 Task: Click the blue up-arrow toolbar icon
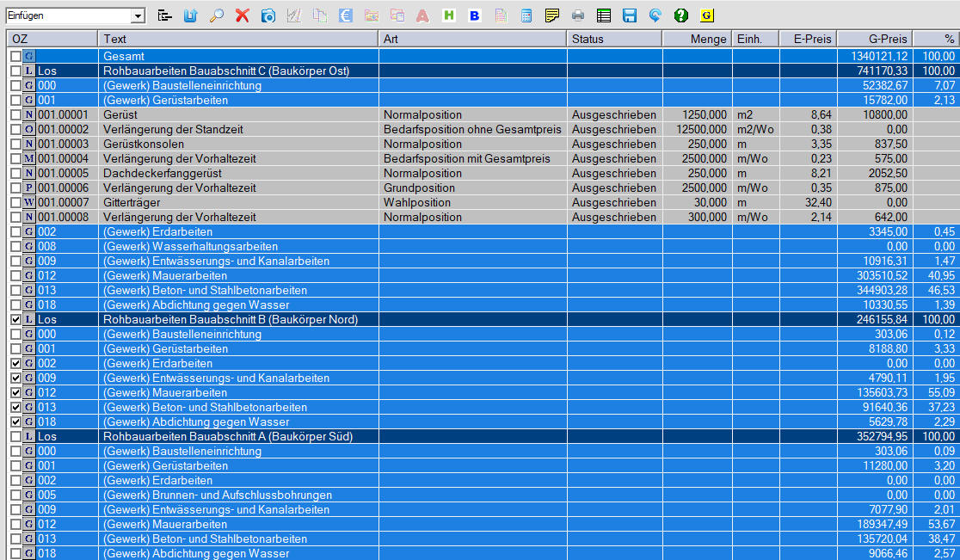(x=190, y=15)
